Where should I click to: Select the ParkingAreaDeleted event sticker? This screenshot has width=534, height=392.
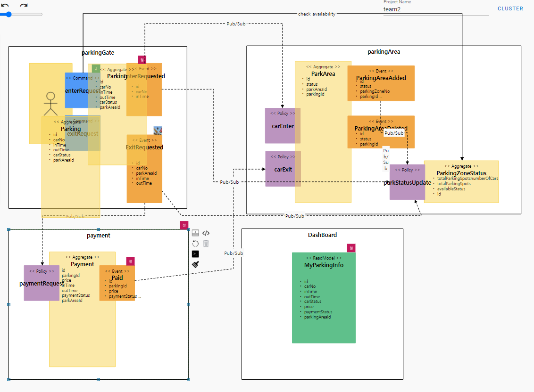381,132
